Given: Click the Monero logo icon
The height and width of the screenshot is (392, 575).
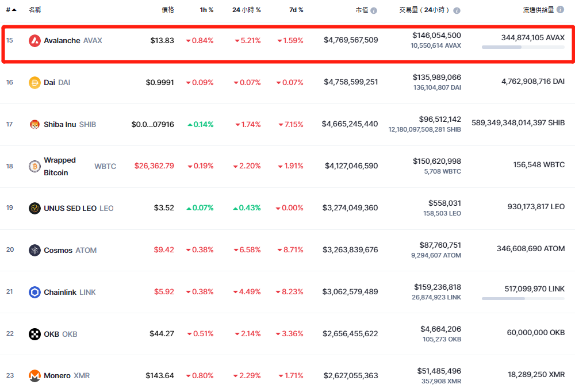Looking at the screenshot, I should pos(34,376).
